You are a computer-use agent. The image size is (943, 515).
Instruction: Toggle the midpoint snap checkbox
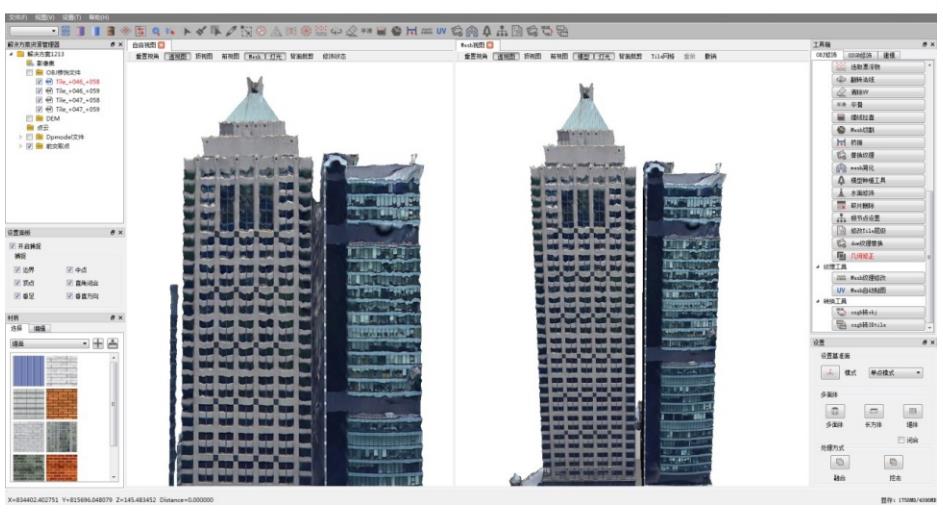[70, 270]
